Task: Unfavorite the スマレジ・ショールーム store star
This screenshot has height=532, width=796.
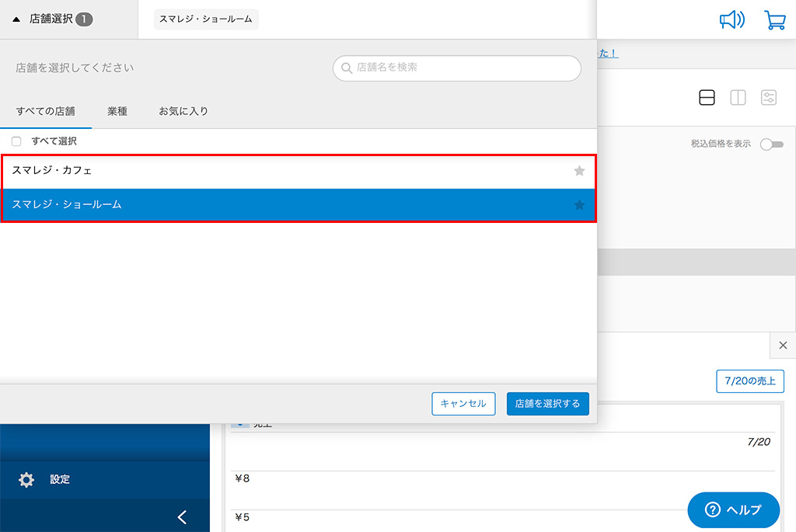Action: point(579,205)
